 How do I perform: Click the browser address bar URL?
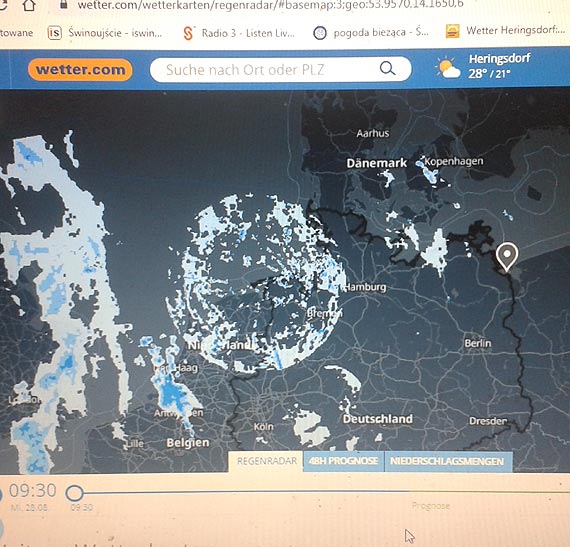(270, 5)
